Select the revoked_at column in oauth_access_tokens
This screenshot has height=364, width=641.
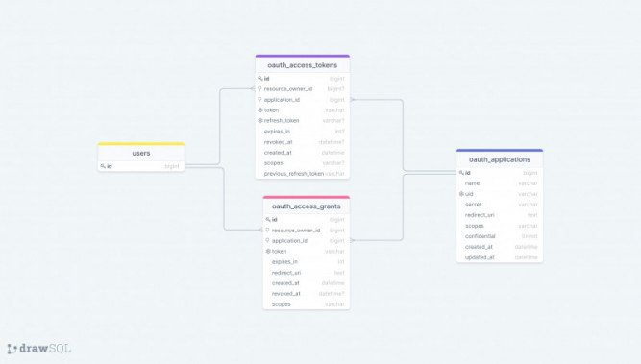tap(303, 142)
